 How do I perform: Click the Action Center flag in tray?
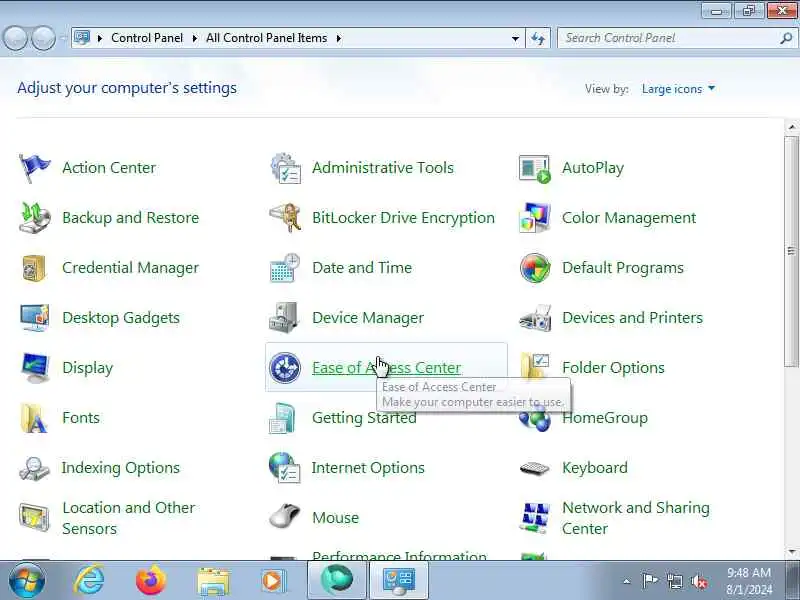click(649, 581)
